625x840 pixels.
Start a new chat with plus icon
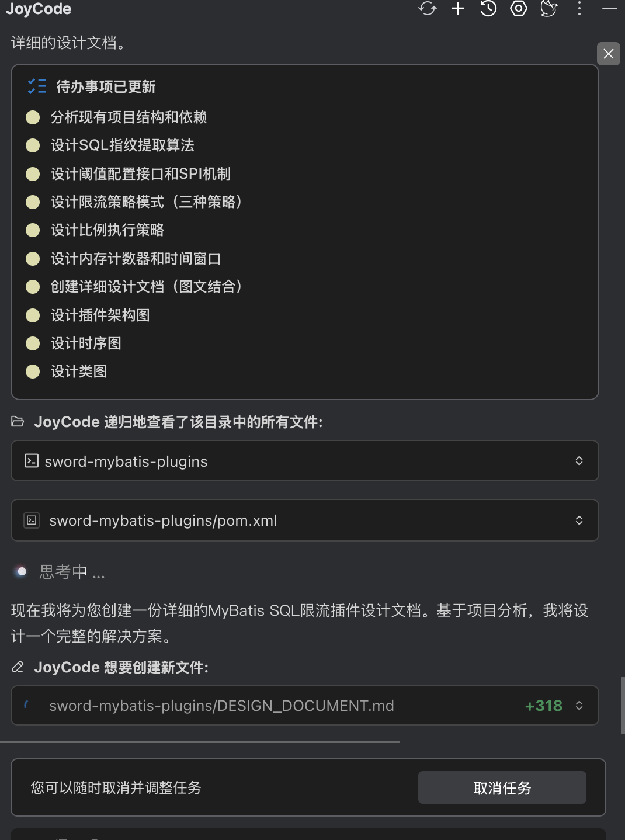coord(458,8)
